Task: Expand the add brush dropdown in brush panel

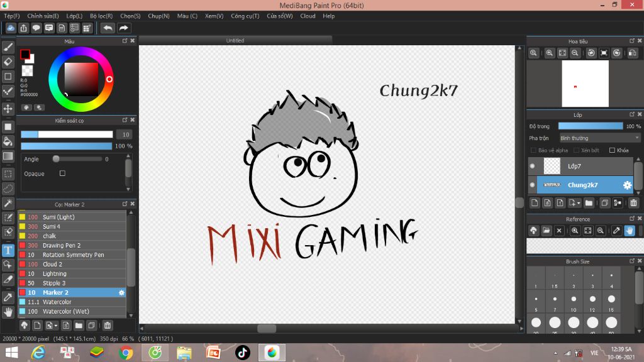Action: click(56, 326)
